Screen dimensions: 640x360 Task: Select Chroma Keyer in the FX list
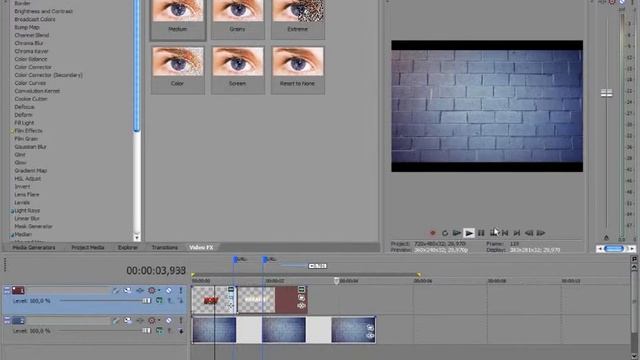(x=31, y=51)
